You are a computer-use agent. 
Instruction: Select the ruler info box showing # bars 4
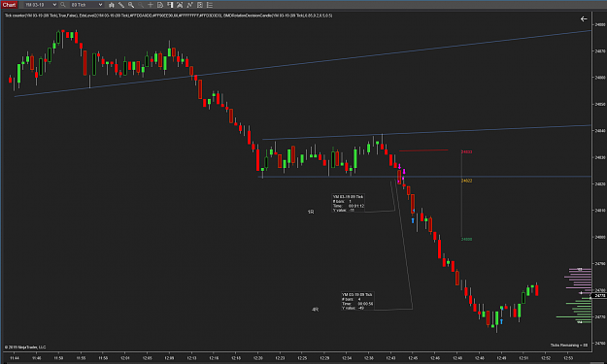coord(357,301)
